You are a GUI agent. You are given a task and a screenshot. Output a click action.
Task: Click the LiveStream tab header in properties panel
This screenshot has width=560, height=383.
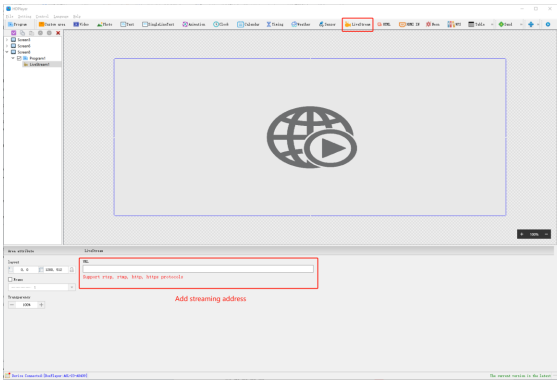pyautogui.click(x=94, y=251)
